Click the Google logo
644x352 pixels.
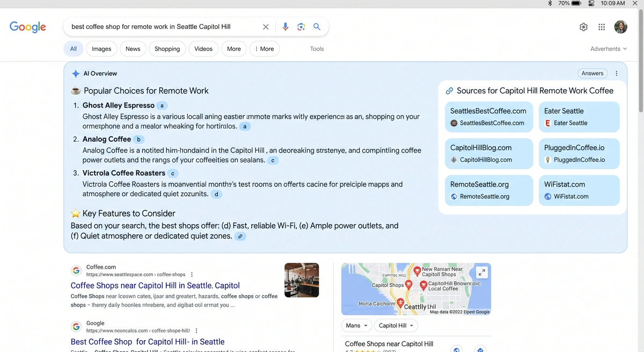(x=28, y=27)
